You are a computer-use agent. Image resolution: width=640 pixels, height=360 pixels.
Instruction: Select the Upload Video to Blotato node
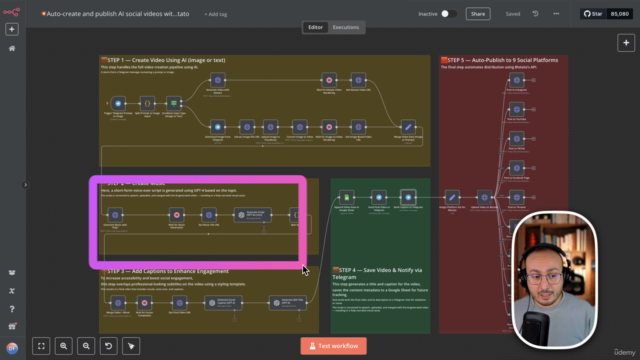[x=484, y=198]
